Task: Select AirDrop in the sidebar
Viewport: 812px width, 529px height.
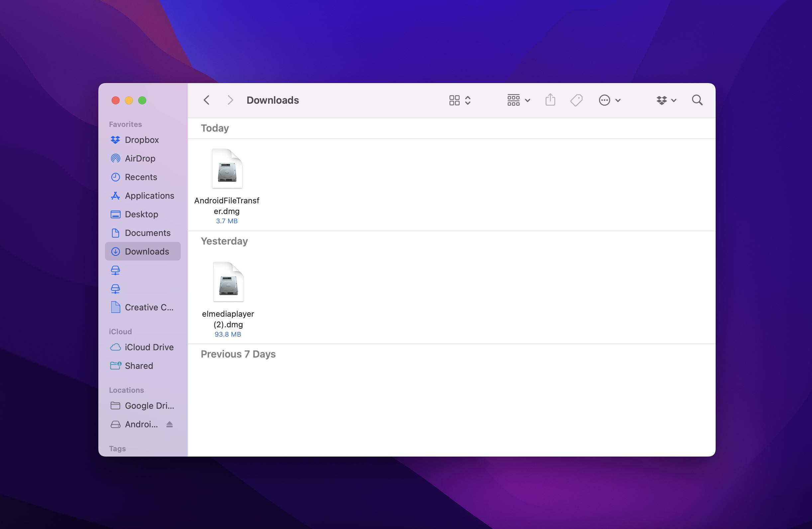Action: [143, 159]
